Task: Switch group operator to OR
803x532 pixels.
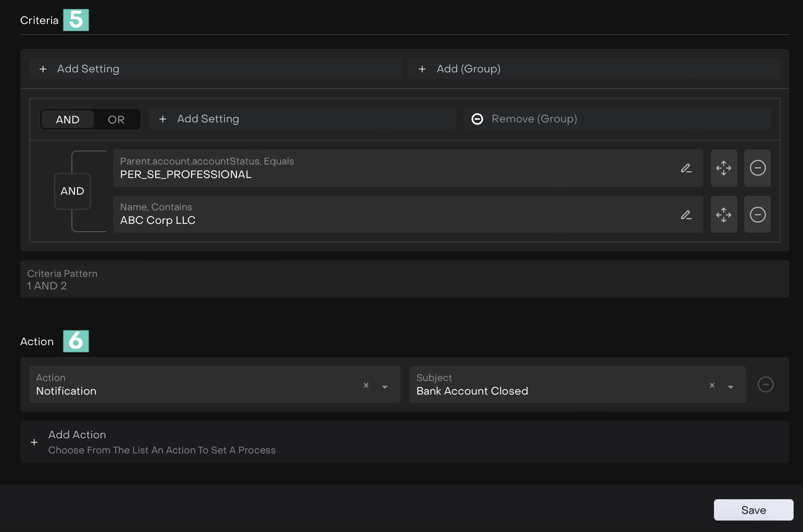Action: (116, 120)
